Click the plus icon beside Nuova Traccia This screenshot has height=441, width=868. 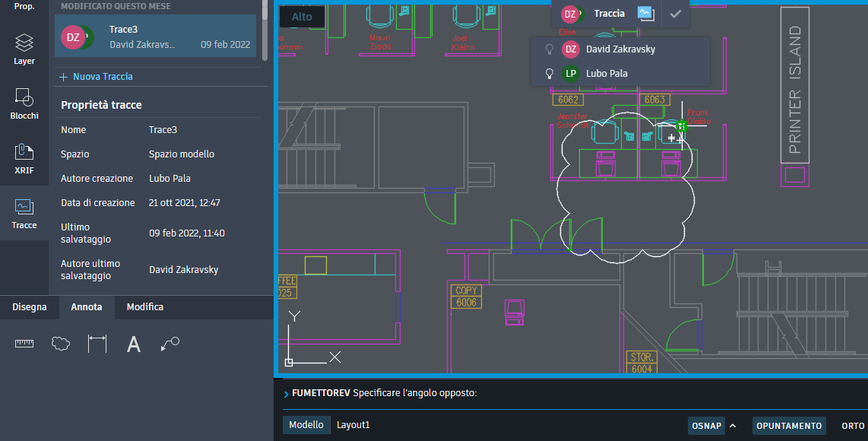[64, 77]
